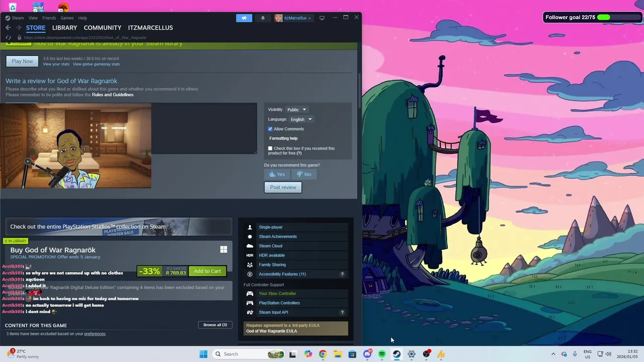
Task: Open the Help menu
Action: [x=83, y=18]
